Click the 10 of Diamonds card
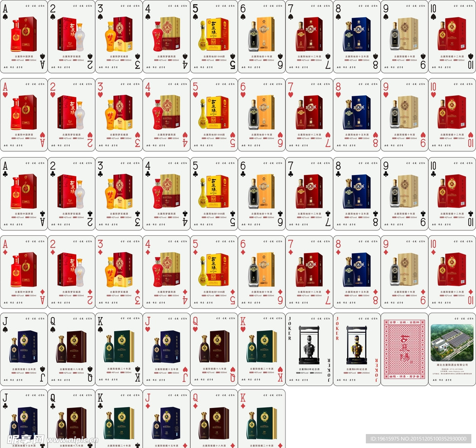The width and height of the screenshot is (476, 448). point(452,272)
